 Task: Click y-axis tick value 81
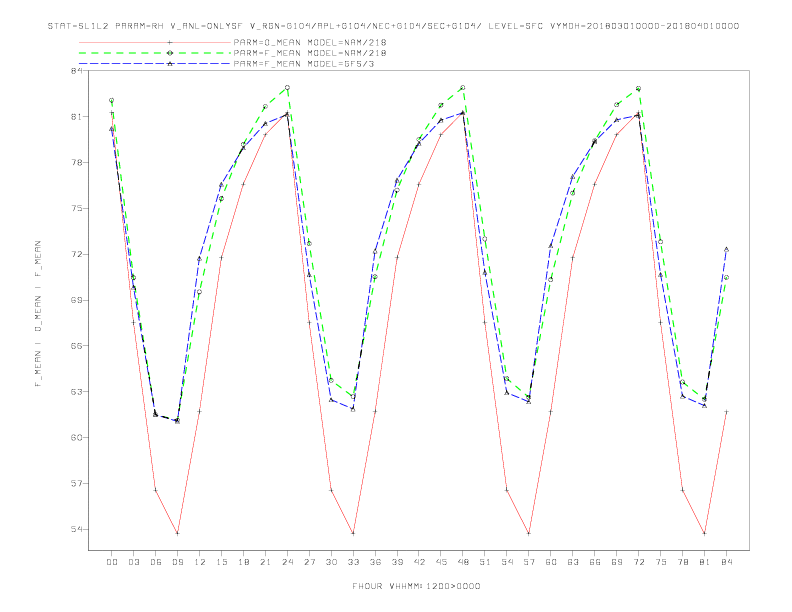[77, 117]
